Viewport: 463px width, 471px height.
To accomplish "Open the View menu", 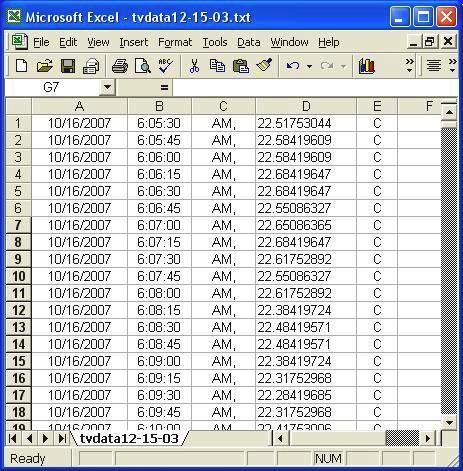I will coord(98,42).
